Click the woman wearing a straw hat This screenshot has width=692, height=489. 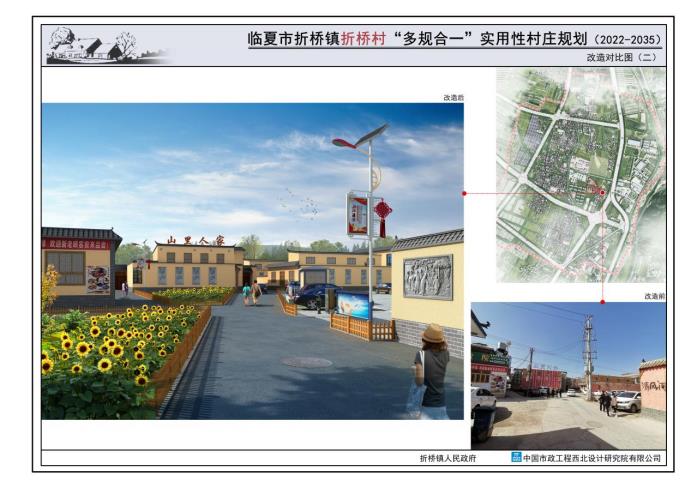(432, 370)
